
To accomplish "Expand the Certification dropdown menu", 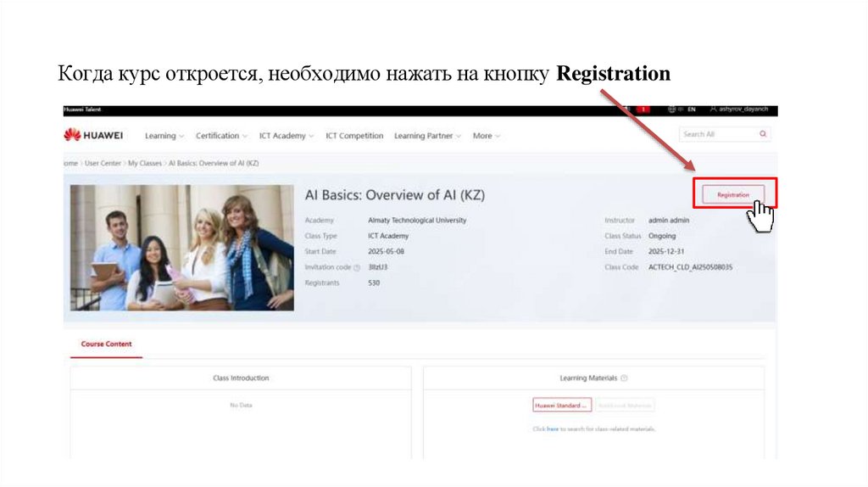I will [x=221, y=136].
